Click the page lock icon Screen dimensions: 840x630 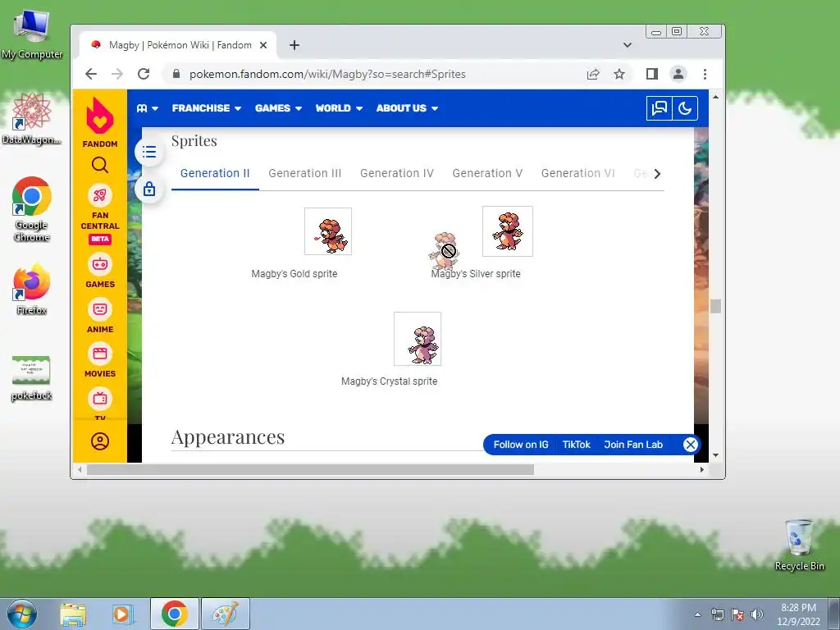[x=149, y=189]
